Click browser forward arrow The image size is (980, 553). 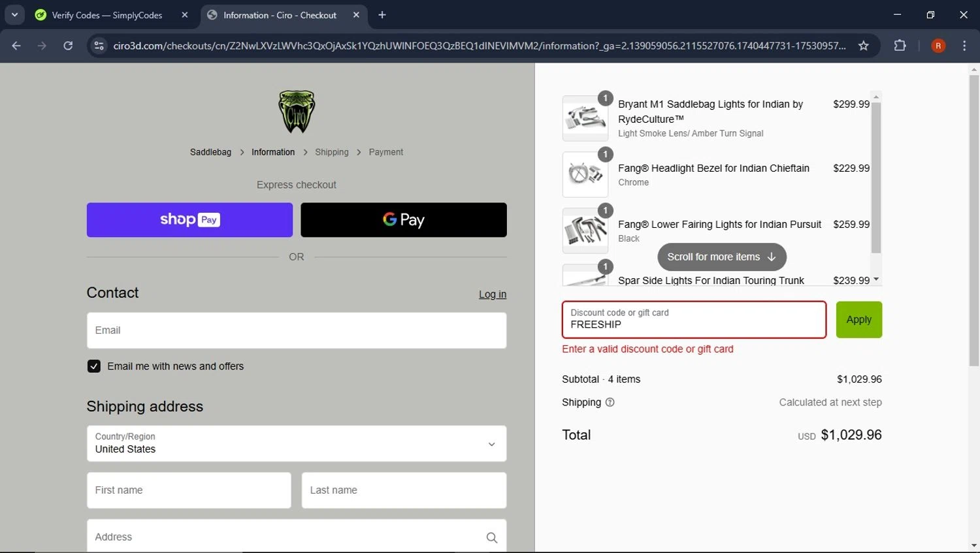(42, 46)
